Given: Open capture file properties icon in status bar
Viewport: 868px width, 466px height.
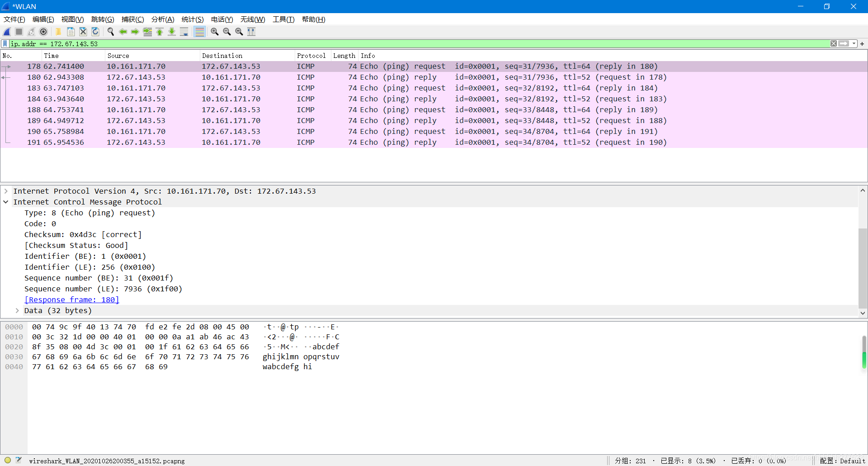Looking at the screenshot, I should (19, 461).
